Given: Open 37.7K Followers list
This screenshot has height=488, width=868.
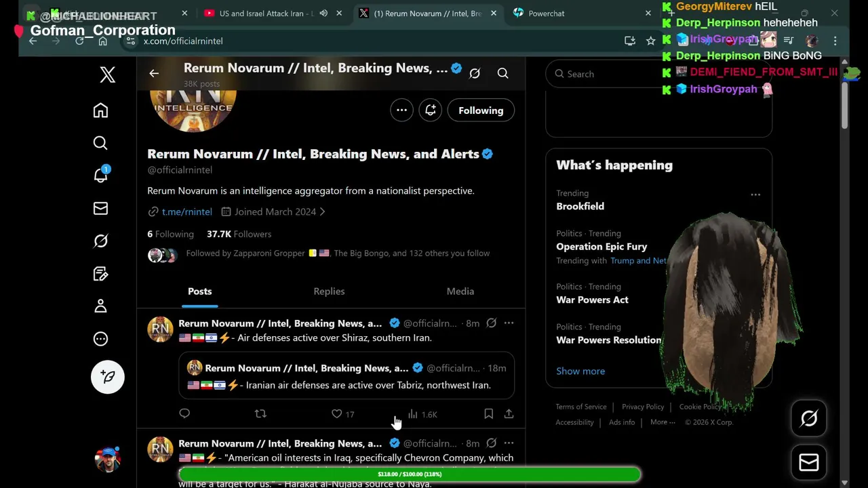Looking at the screenshot, I should click(239, 234).
